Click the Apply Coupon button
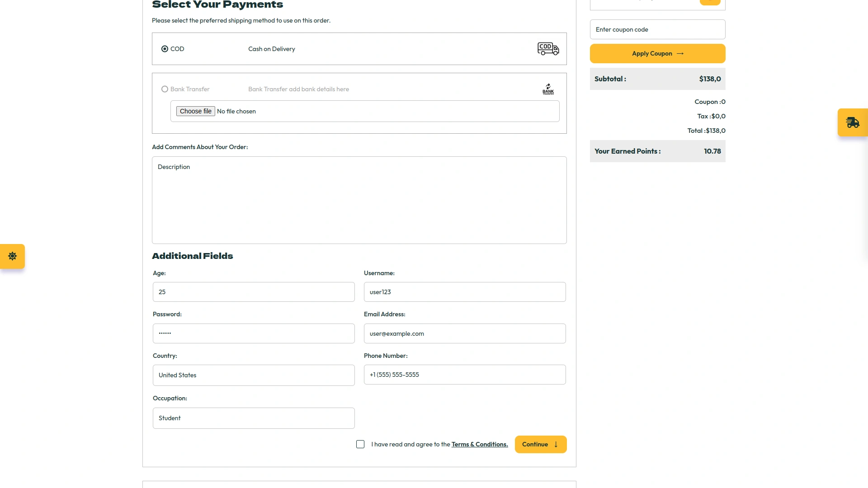Image resolution: width=868 pixels, height=488 pixels. [x=657, y=53]
